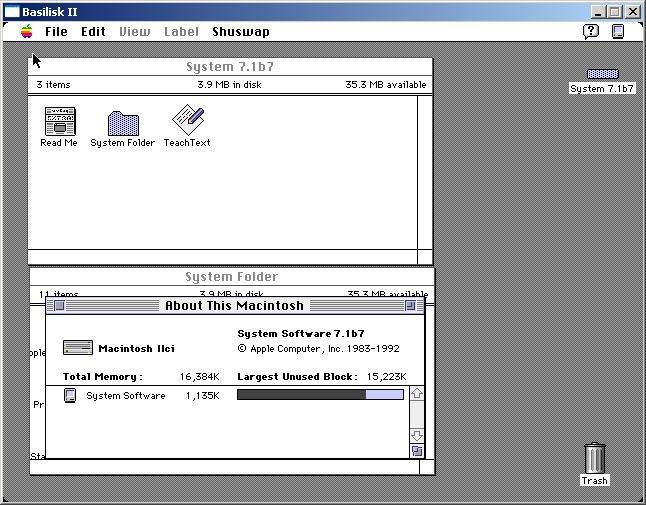646x505 pixels.
Task: Open the Balloon Help menu icon
Action: click(x=590, y=31)
